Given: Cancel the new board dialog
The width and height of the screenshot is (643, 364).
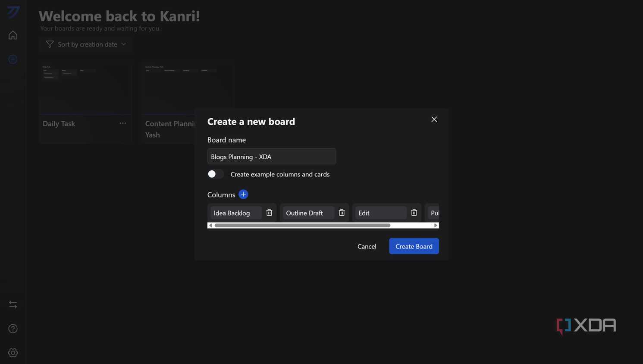Looking at the screenshot, I should pos(367,246).
